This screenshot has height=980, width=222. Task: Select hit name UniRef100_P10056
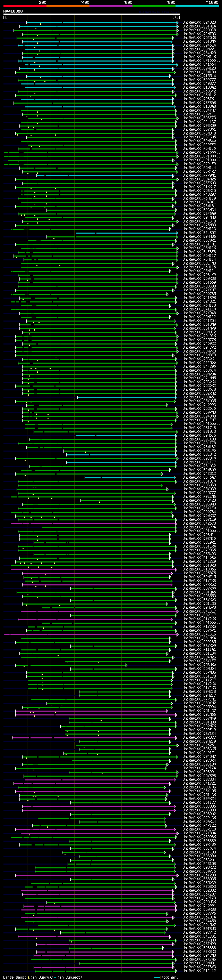(x=199, y=569)
